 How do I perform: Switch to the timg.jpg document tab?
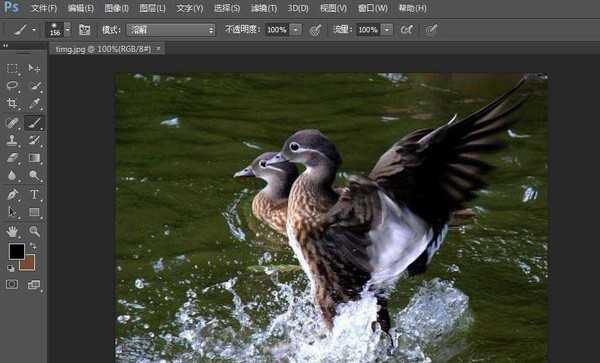[x=103, y=49]
